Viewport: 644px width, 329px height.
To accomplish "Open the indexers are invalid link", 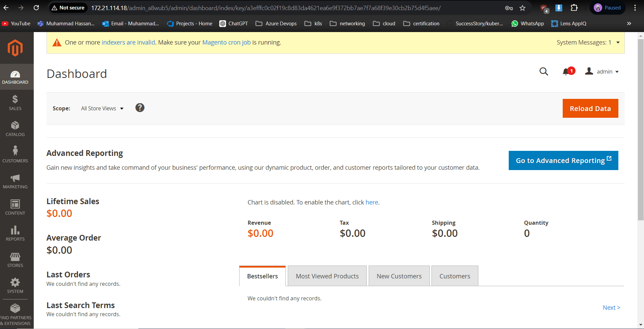I will tap(128, 42).
